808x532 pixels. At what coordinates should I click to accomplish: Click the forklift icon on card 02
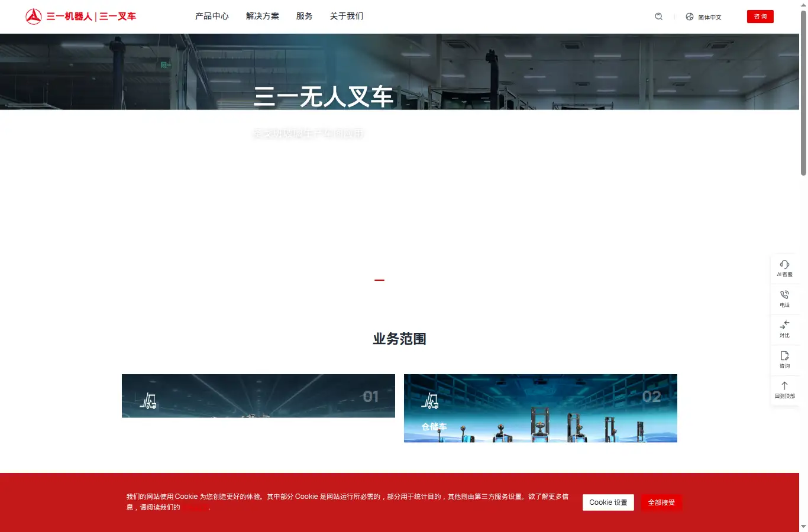click(x=430, y=401)
